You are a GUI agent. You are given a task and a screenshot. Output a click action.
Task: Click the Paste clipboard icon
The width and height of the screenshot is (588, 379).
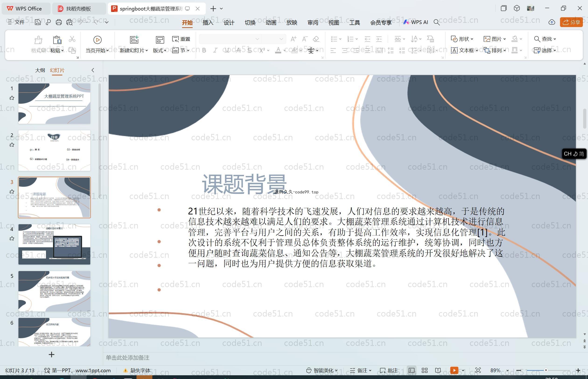coord(57,40)
